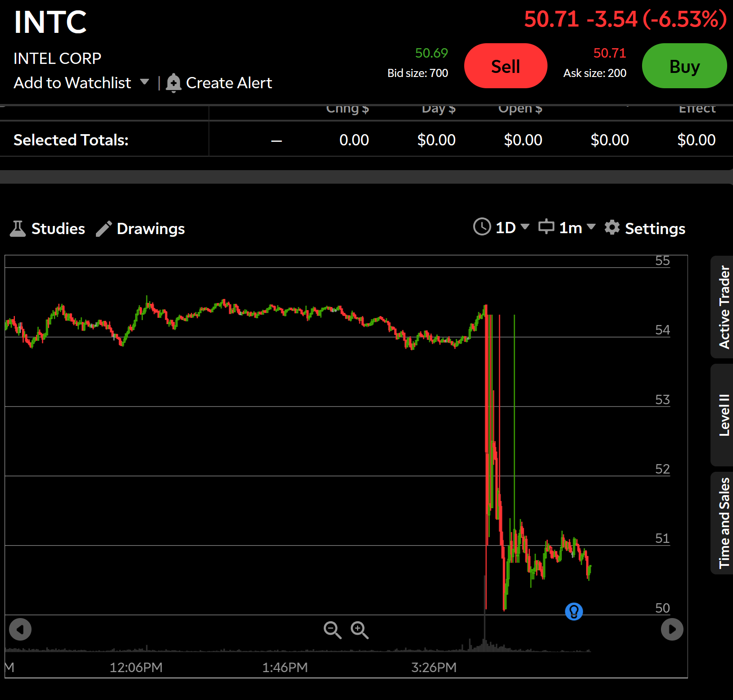Click the 53 price axis label

(x=662, y=400)
